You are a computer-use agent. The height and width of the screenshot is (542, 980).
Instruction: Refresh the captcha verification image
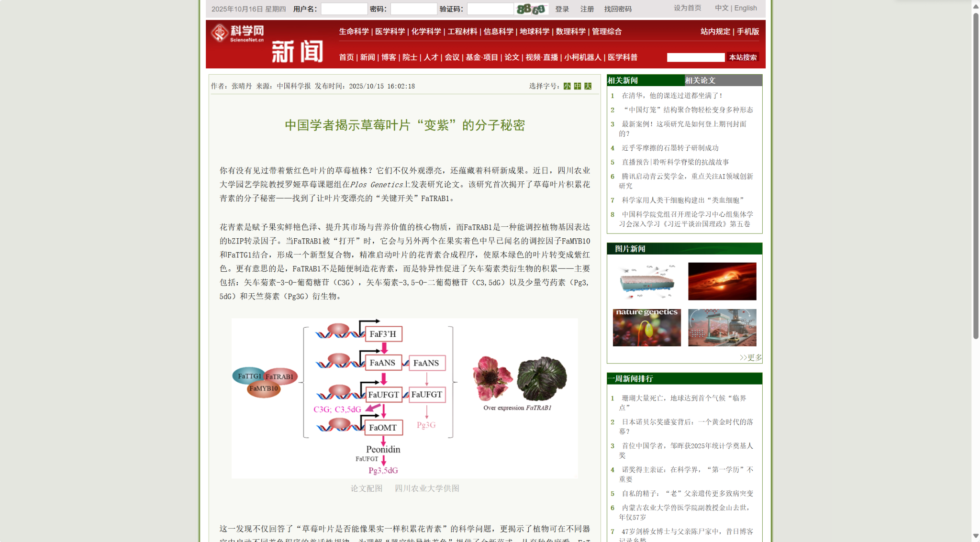coord(531,9)
